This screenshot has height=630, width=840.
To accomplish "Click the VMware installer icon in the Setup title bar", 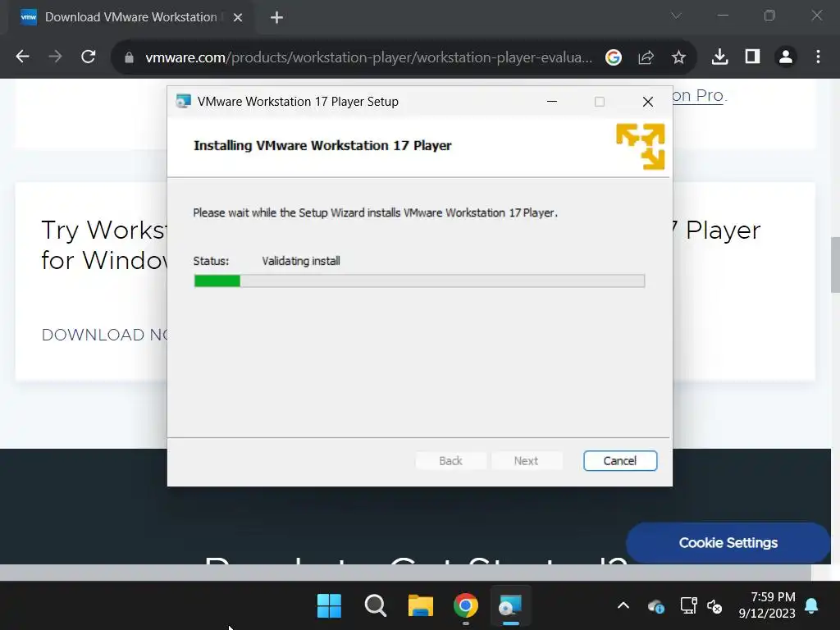I will pyautogui.click(x=183, y=101).
